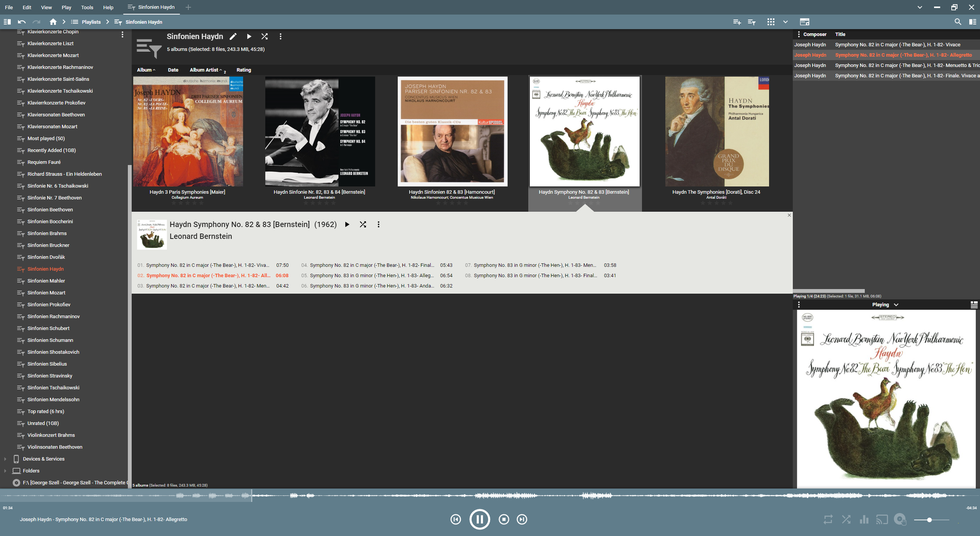Open the Playing panel three-dot menu
The width and height of the screenshot is (980, 536).
[x=799, y=305]
